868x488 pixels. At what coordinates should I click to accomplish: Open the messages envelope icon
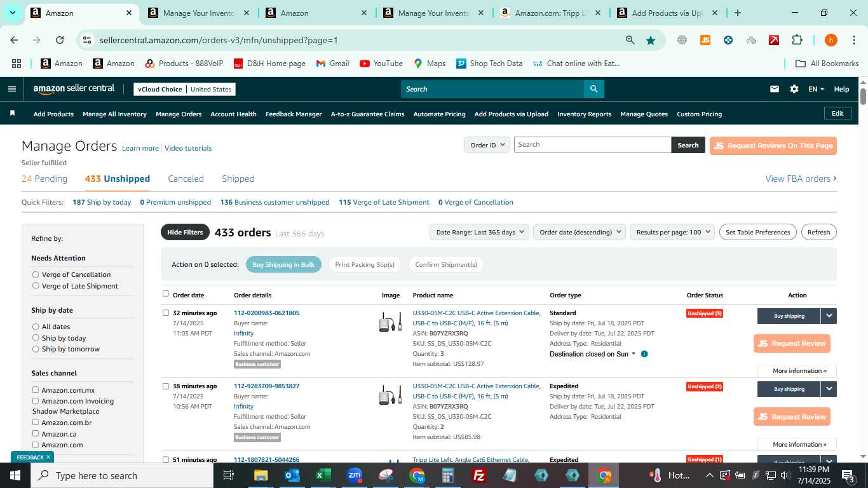pyautogui.click(x=774, y=89)
